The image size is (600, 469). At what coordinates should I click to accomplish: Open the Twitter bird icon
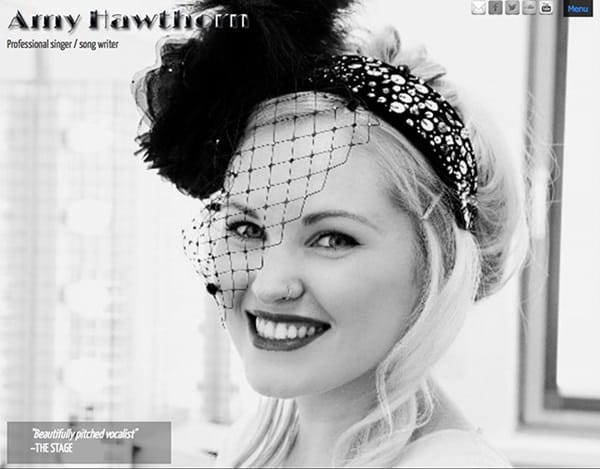512,8
